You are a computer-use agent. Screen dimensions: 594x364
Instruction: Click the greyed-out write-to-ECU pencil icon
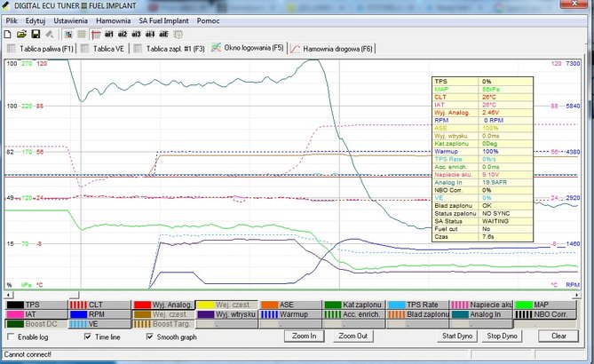coord(50,35)
